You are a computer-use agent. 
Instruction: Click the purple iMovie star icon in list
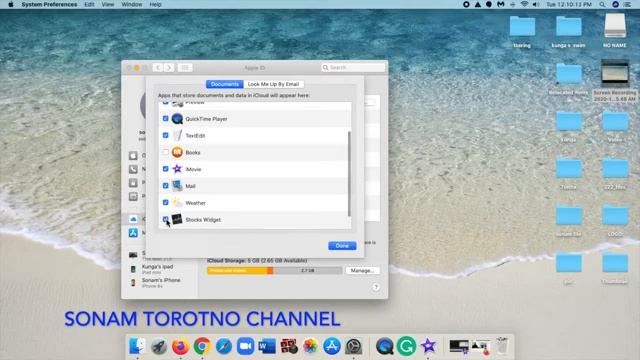(x=177, y=169)
